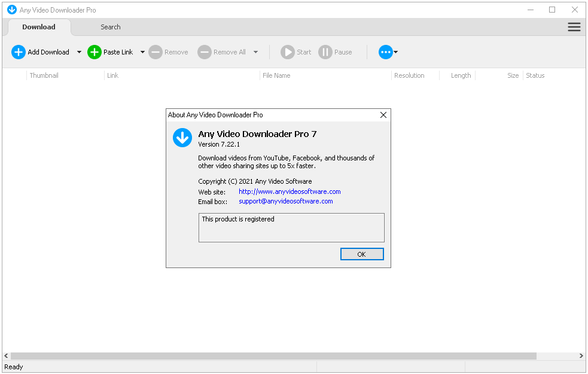Click the scrollbar right arrow
588x374 pixels.
[581, 355]
